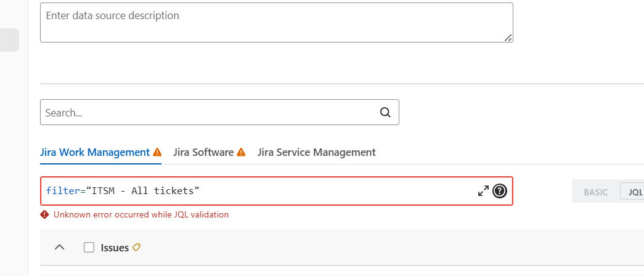
Task: Click the description textarea resize handle
Action: pos(508,38)
